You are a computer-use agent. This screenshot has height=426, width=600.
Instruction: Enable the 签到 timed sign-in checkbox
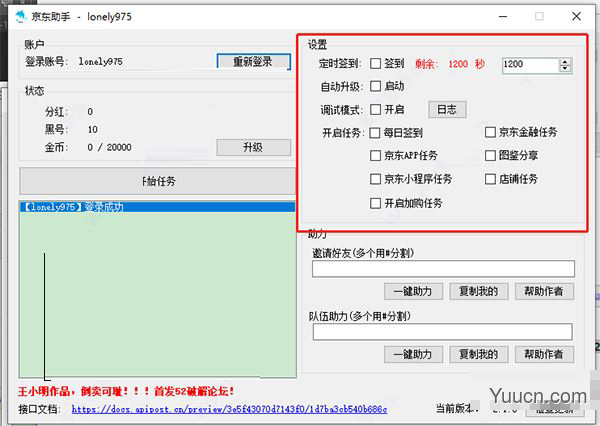[x=375, y=64]
